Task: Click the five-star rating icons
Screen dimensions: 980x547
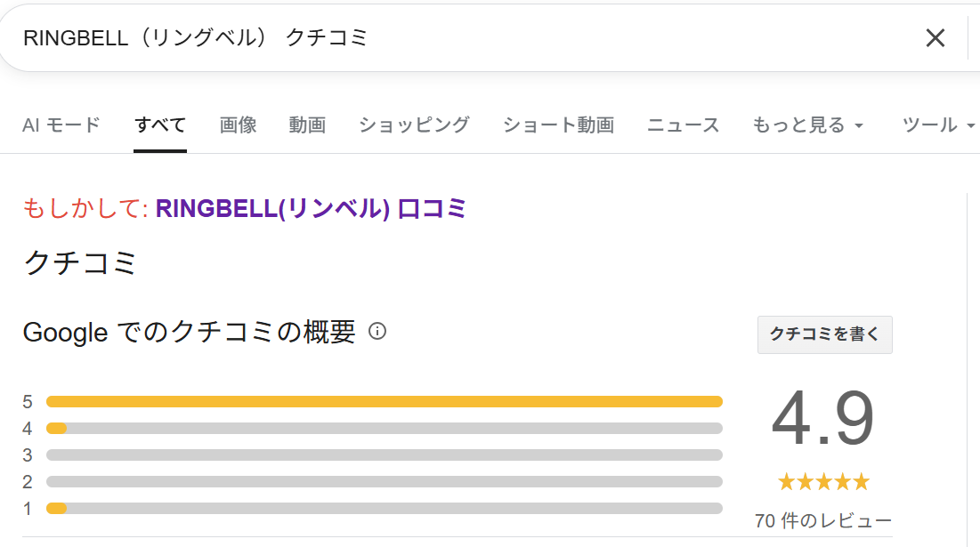Action: tap(823, 481)
